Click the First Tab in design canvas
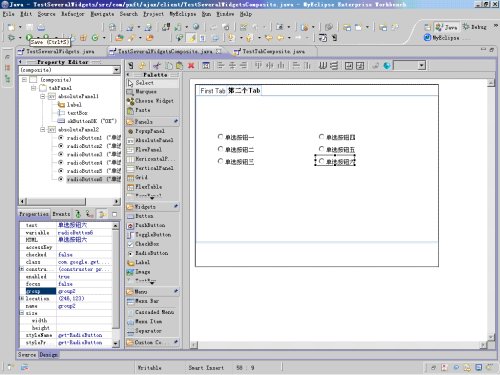Viewport: 500px width, 375px height. click(213, 91)
